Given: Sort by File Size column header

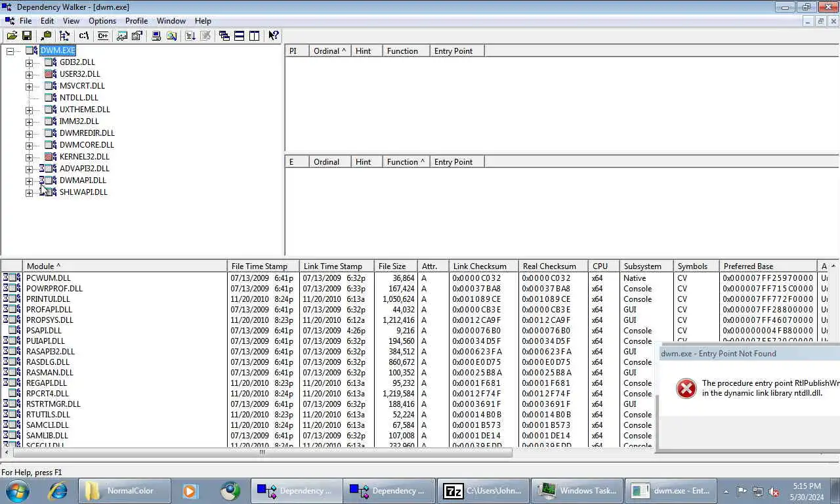Looking at the screenshot, I should [x=396, y=266].
